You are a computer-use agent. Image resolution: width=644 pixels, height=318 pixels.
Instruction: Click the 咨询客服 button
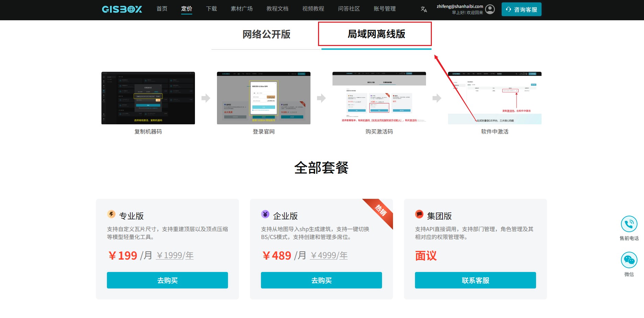521,9
